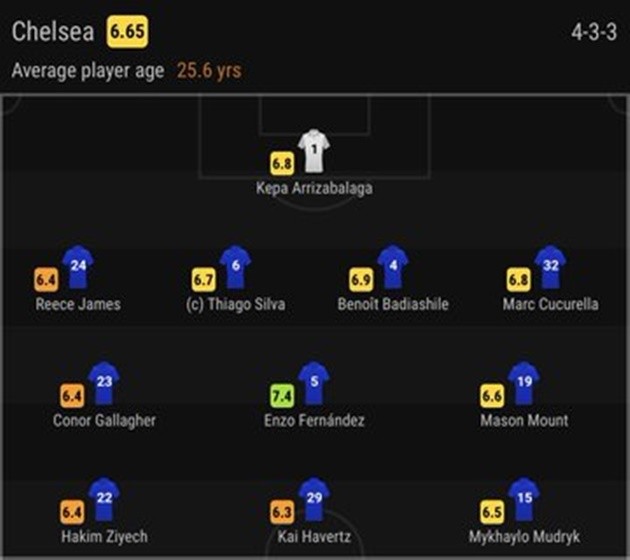Click the Mykhaylo Mudryk name label
The height and width of the screenshot is (560, 630).
tap(524, 537)
